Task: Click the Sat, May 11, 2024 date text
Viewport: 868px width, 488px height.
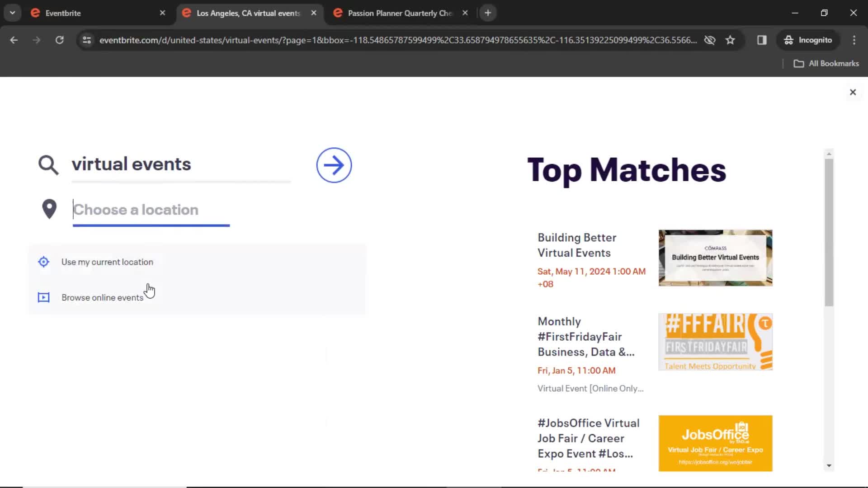Action: tap(591, 277)
